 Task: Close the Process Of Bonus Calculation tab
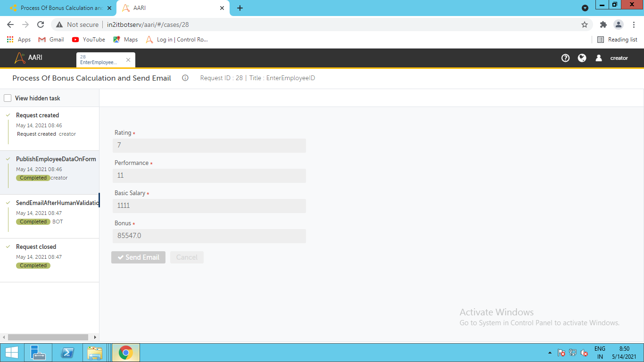(109, 8)
